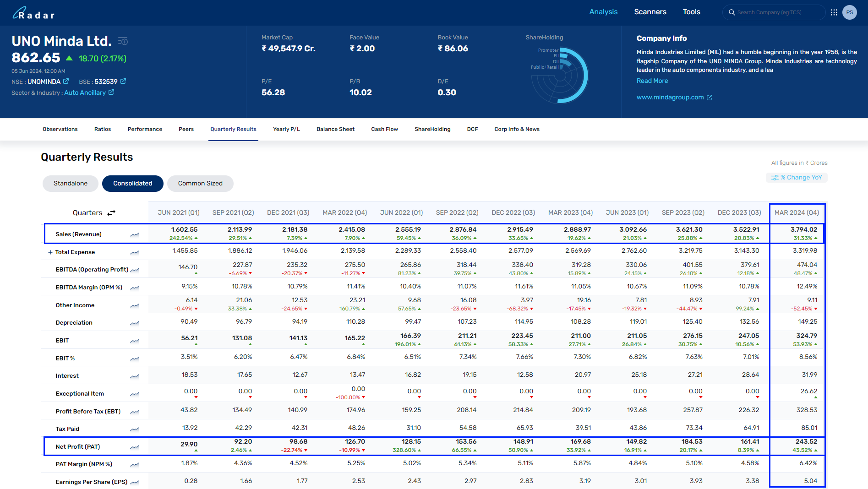Show EBITDA (Operating Profit) chart icon
Viewport: 868px width, 489px height.
[135, 270]
